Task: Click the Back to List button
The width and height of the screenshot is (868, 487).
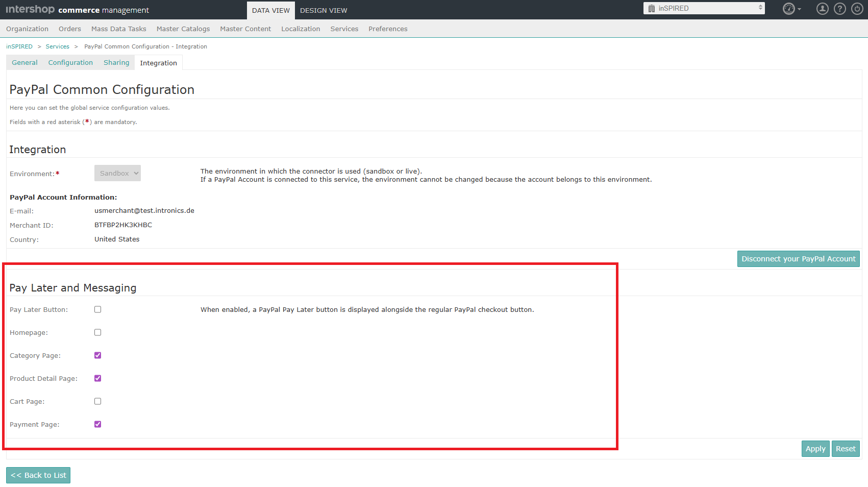Action: (38, 475)
